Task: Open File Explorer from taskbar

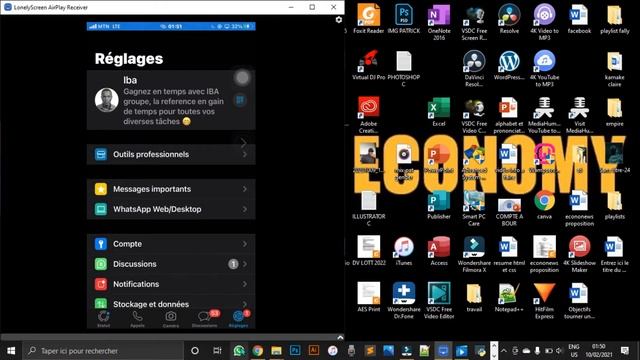Action: tap(276, 351)
